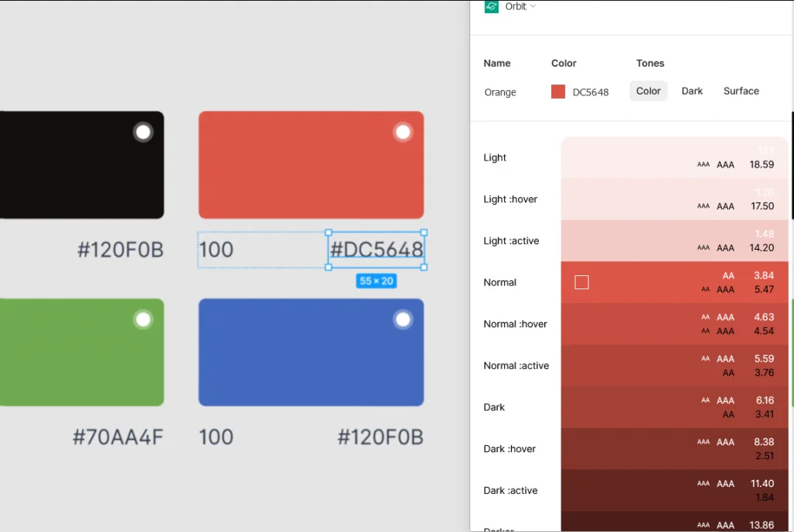Click the DC5648 hex value in the panel
This screenshot has height=532, width=794.
591,92
